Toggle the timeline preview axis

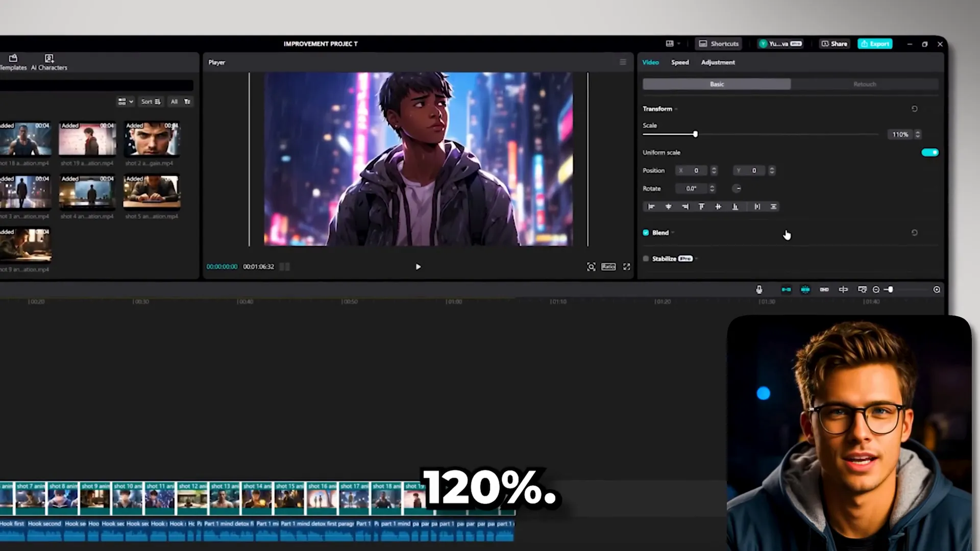843,290
